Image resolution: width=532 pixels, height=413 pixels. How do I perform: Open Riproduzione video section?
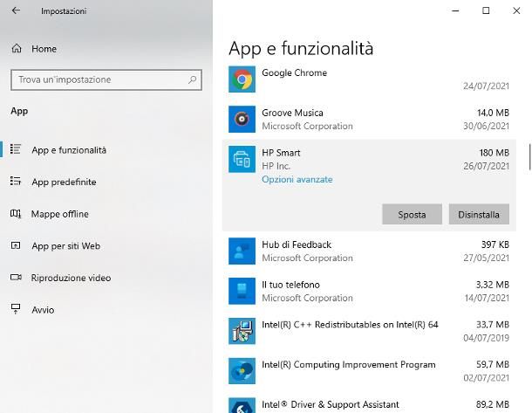(71, 278)
